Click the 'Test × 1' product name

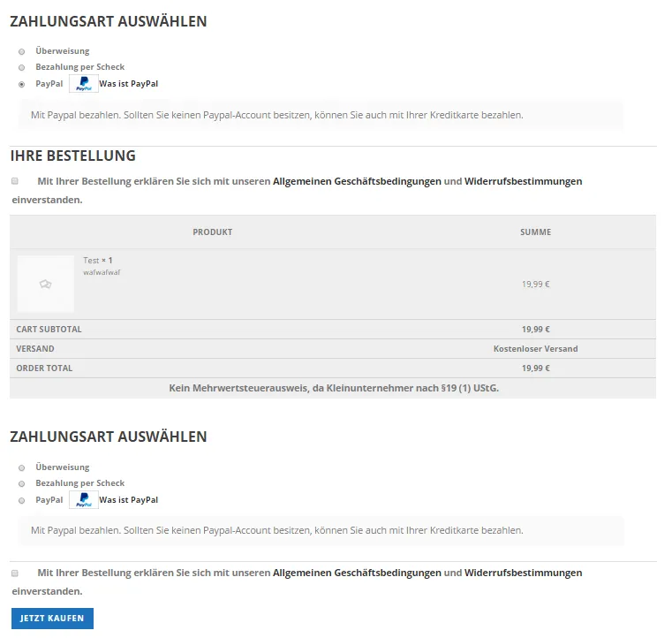98,261
